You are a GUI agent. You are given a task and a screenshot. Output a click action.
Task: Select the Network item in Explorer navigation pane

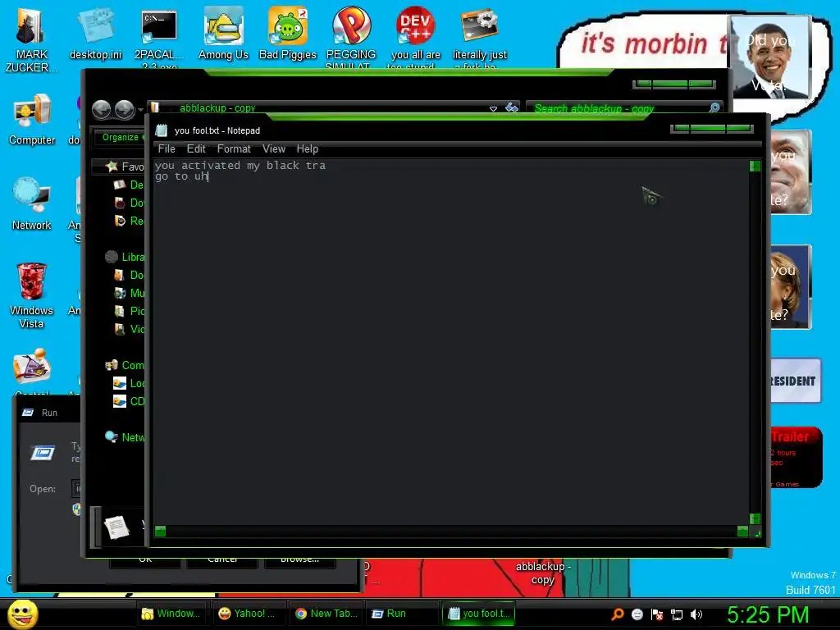pos(125,437)
